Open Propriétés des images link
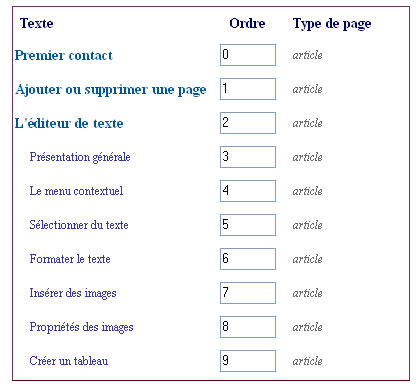This screenshot has width=419, height=386. coord(81,327)
